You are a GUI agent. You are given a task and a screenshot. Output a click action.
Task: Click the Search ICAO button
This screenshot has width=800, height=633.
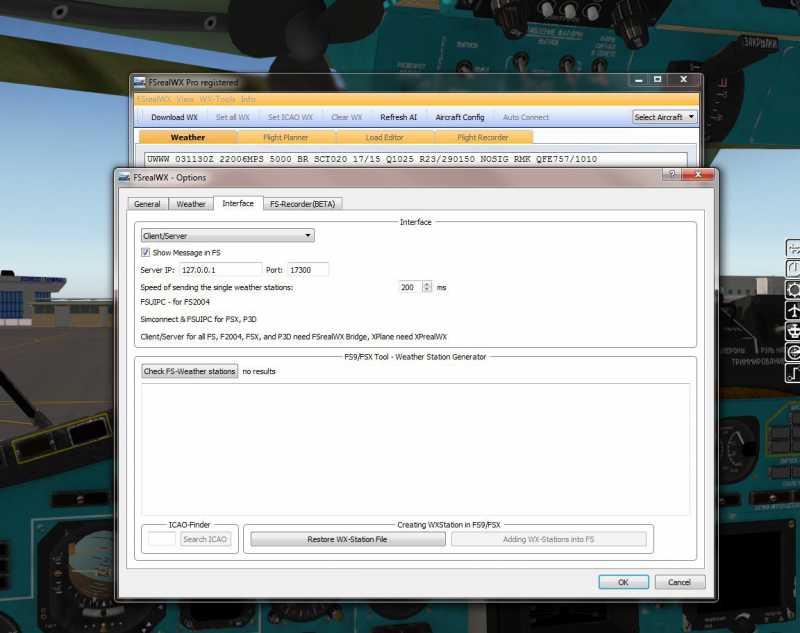pyautogui.click(x=205, y=539)
